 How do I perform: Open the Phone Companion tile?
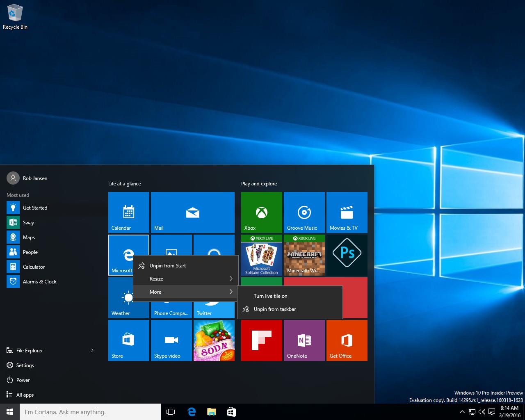(x=171, y=310)
